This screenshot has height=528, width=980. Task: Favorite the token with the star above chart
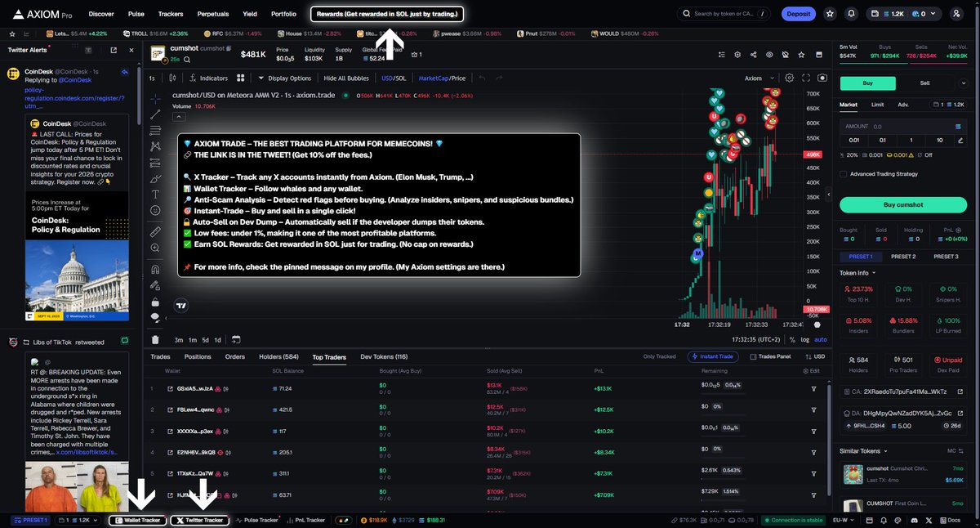click(800, 54)
